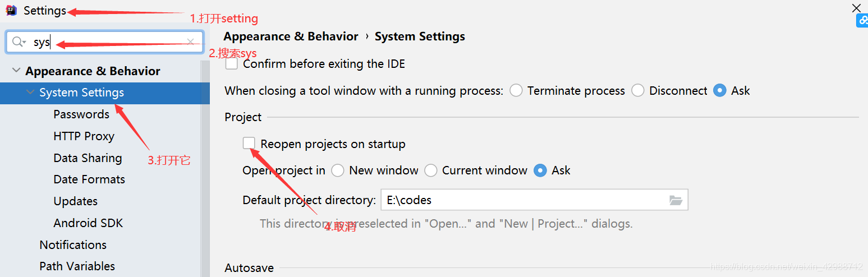The height and width of the screenshot is (277, 868).
Task: Enable Confirm before exiting the IDE
Action: coord(232,64)
